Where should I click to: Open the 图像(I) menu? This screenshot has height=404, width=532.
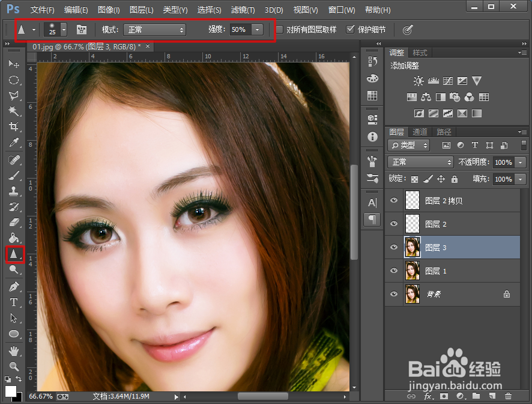point(109,10)
